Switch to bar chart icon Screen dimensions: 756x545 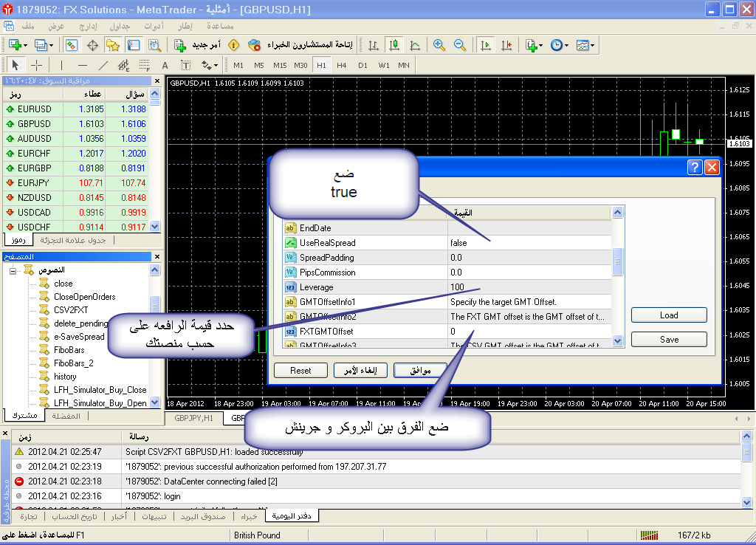tap(373, 45)
